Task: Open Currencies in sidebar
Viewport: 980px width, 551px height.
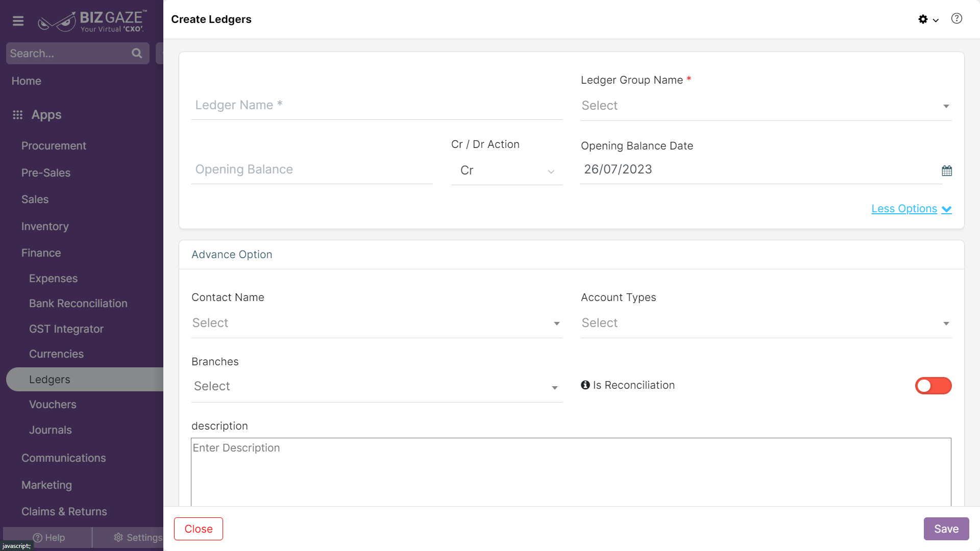Action: 56,354
